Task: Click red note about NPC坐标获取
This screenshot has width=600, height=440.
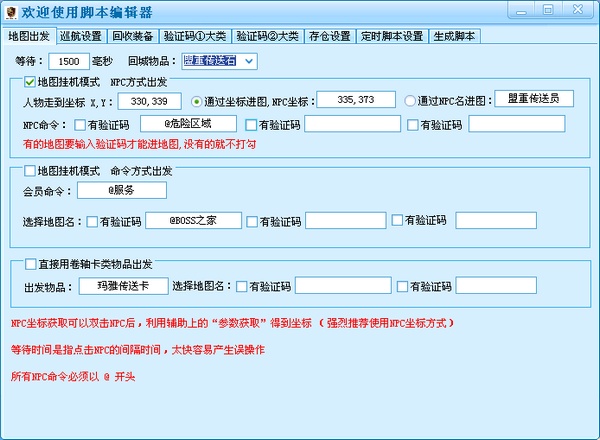Action: point(232,323)
